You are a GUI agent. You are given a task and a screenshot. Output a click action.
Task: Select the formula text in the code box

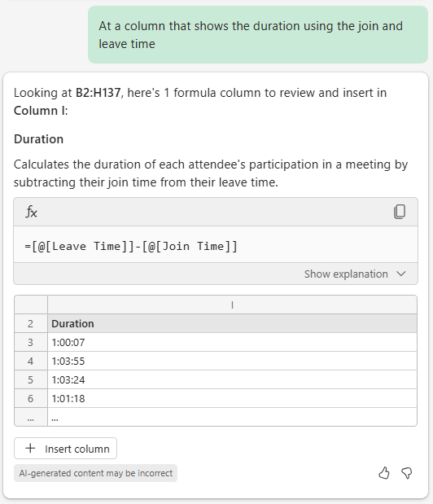131,247
